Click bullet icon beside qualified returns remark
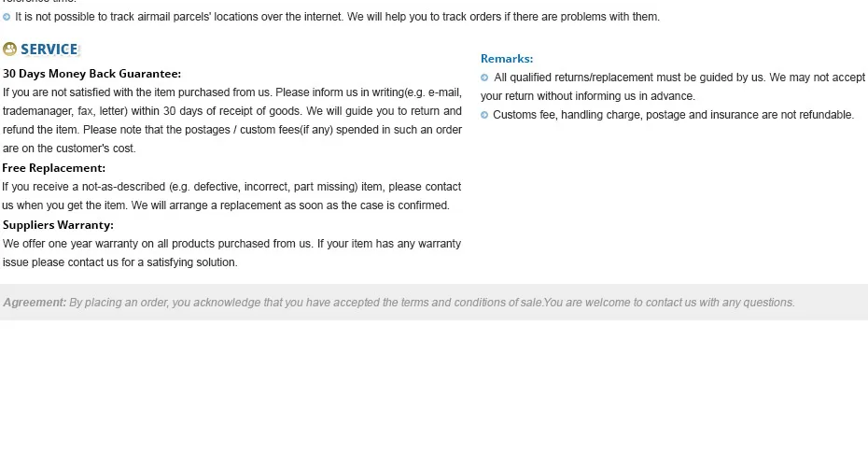Viewport: 868px width, 467px height. (484, 78)
